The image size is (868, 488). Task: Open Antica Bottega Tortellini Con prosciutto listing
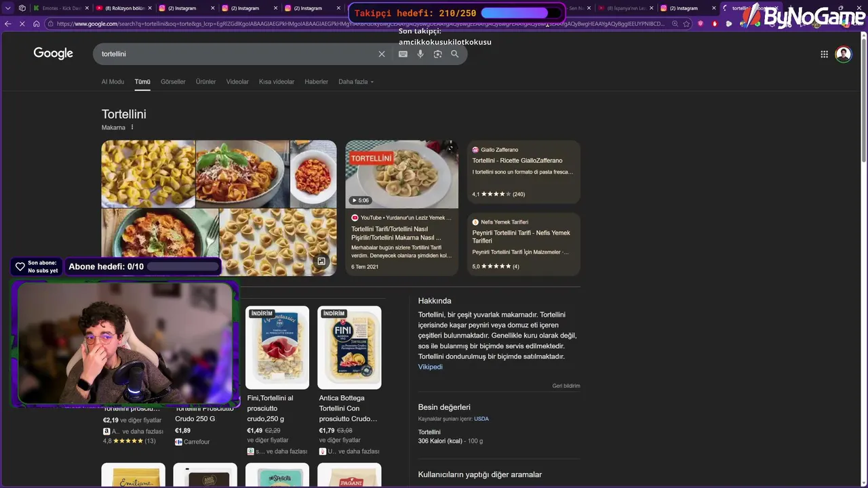pos(348,408)
